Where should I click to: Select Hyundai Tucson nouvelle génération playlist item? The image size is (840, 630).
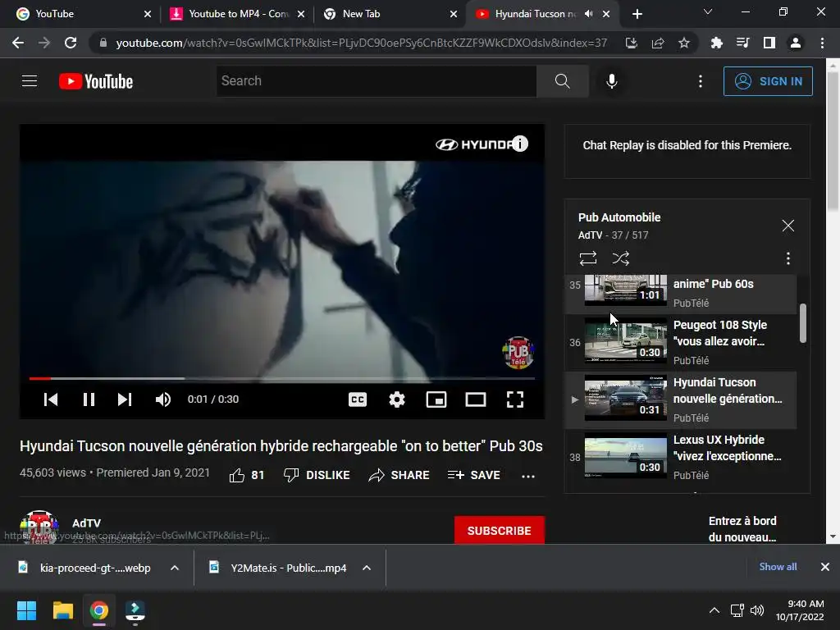coord(681,399)
